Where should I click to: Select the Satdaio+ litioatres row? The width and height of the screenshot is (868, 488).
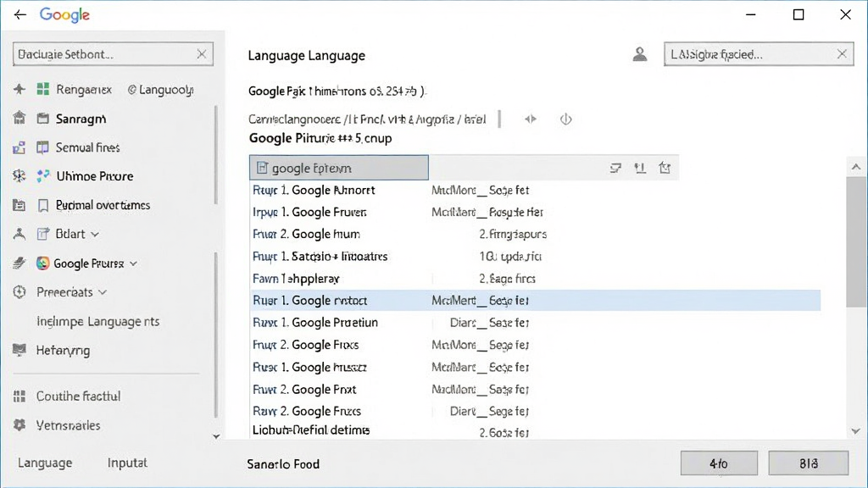click(536, 257)
